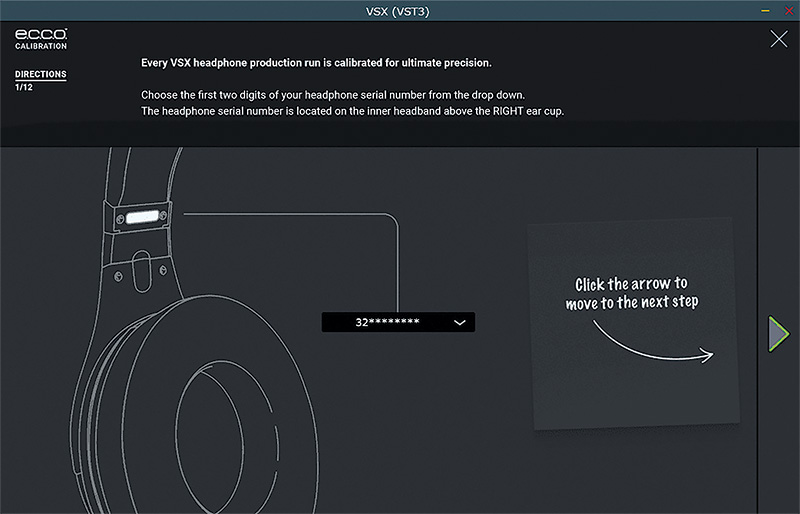Click the green next-step arrow
The width and height of the screenshot is (800, 514).
point(779,334)
